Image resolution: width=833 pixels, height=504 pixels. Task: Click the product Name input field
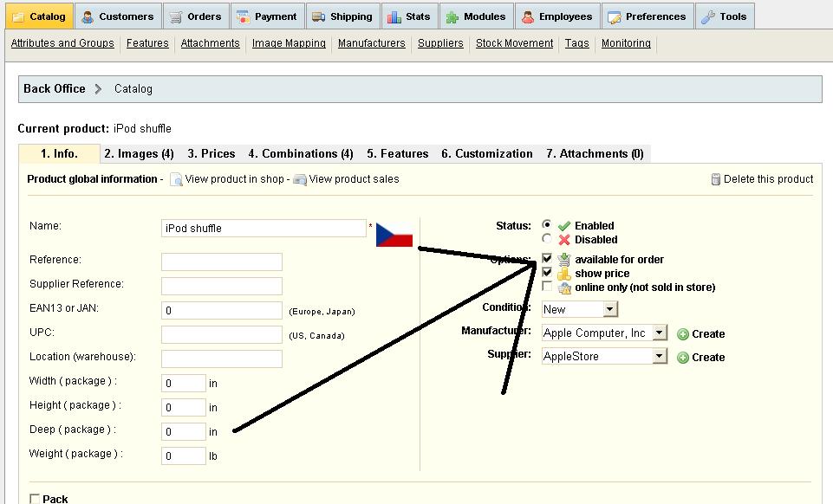[x=264, y=228]
